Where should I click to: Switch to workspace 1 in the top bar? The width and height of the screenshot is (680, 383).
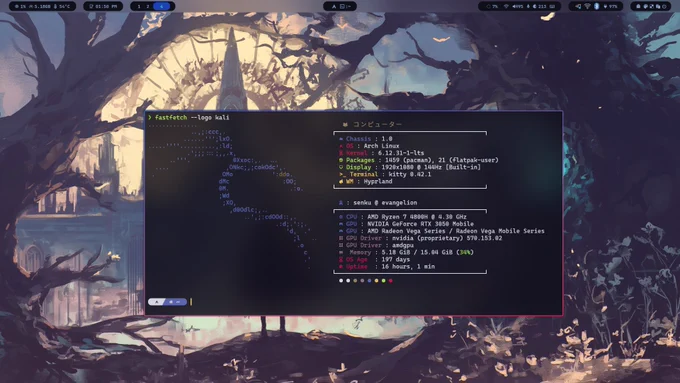(x=139, y=6)
